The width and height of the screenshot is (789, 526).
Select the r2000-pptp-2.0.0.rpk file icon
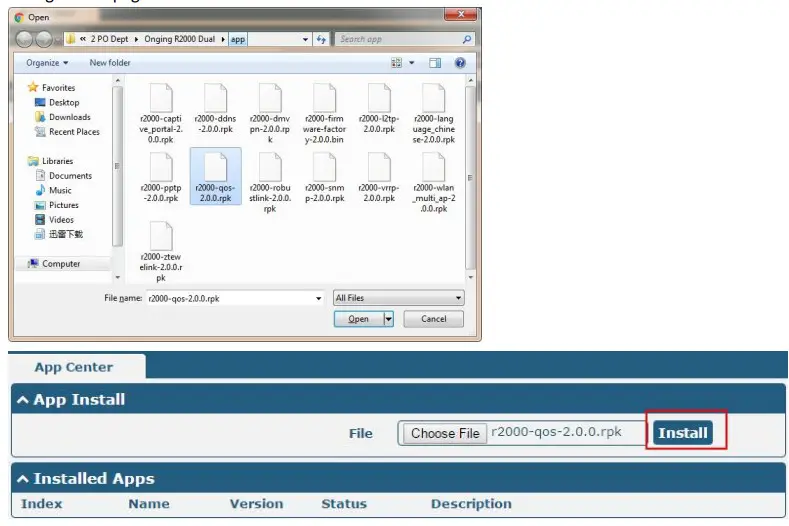coord(161,167)
